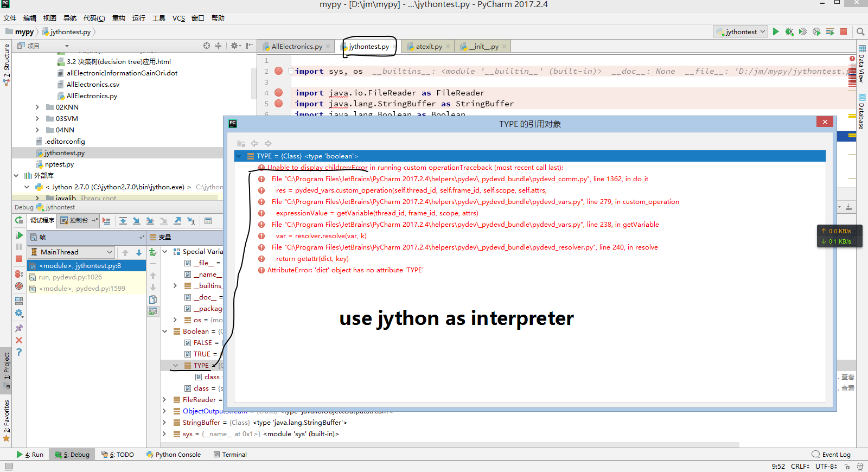Click the Step Into icon
Image resolution: width=868 pixels, height=472 pixels.
pyautogui.click(x=136, y=221)
